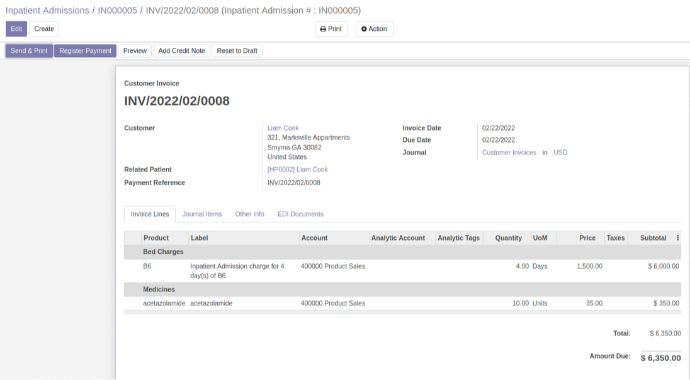Click the Create button
Screen dimensions: 690x380
pyautogui.click(x=44, y=29)
